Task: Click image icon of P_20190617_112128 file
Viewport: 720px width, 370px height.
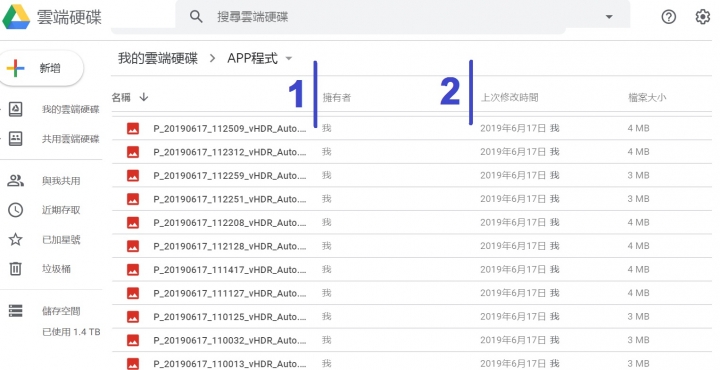Action: pos(133,247)
